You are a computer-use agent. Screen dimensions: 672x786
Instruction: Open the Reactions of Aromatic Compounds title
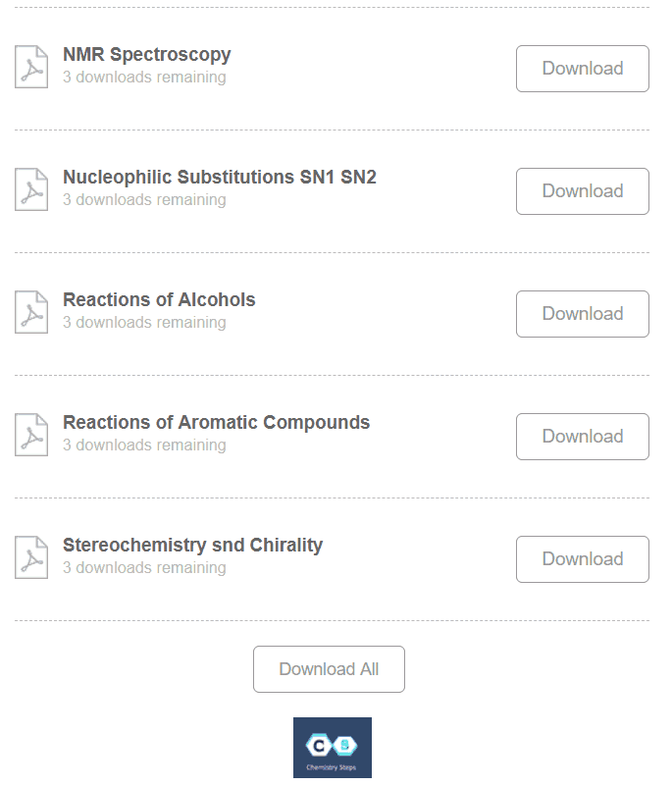tap(216, 423)
